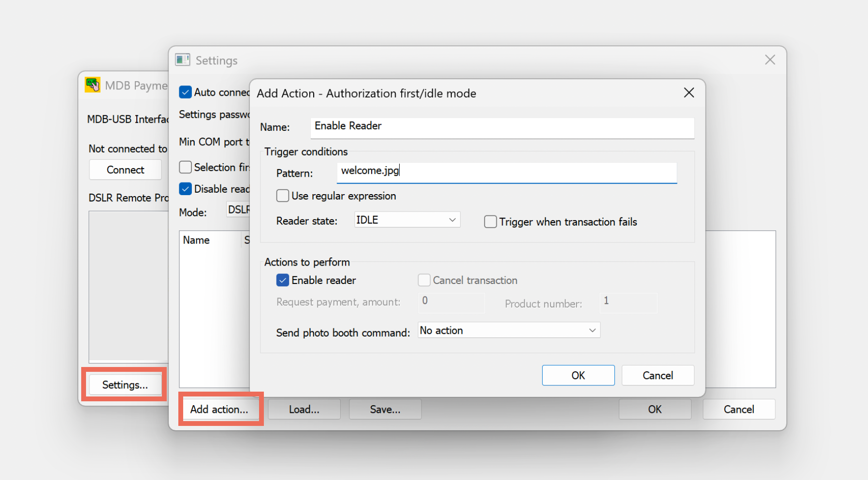Click the Save... button

[385, 409]
